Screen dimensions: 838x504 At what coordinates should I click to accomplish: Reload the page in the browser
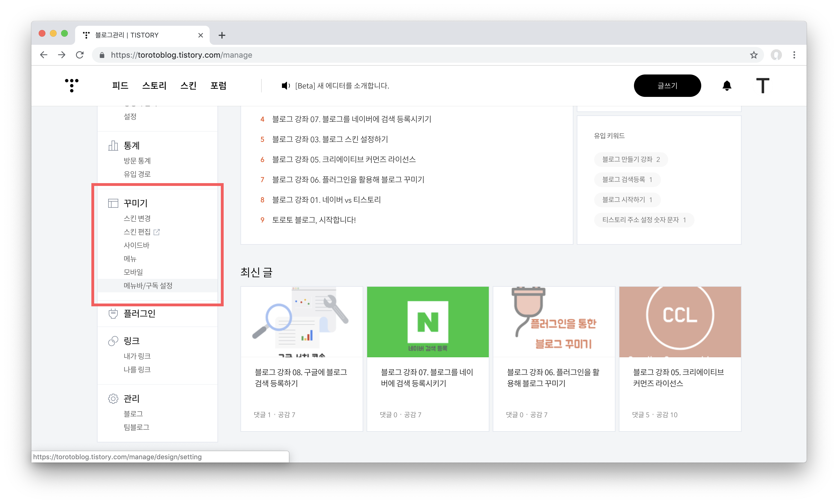click(x=80, y=55)
